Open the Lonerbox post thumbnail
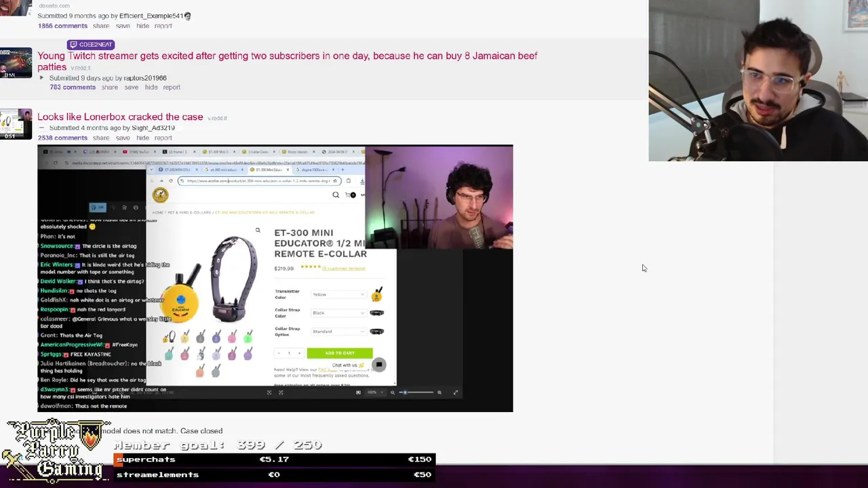The image size is (868, 488). pos(16,124)
